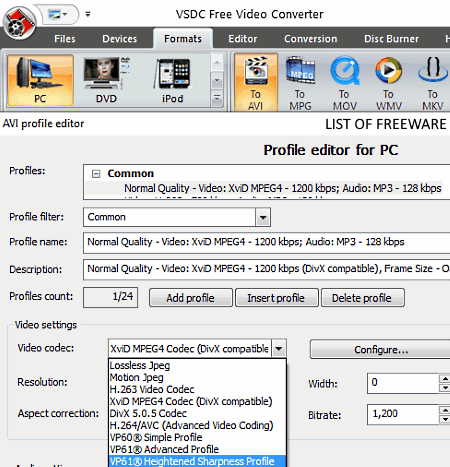Select H.264/AVC Advanced Video Coding option

[x=197, y=426]
